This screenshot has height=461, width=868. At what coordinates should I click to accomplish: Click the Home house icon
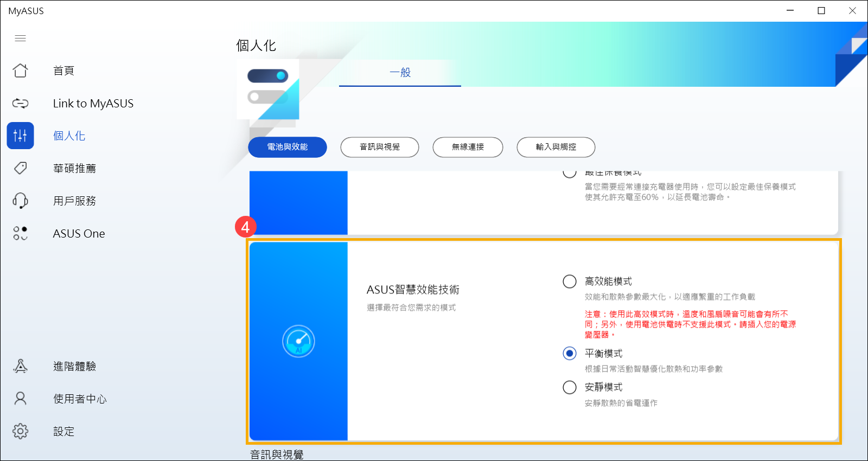[x=20, y=71]
